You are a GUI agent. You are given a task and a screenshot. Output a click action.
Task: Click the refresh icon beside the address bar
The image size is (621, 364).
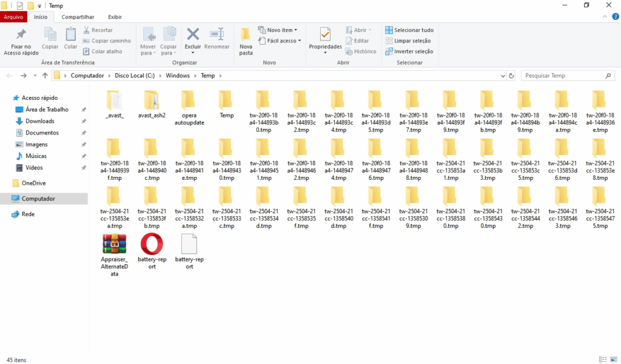tap(511, 76)
